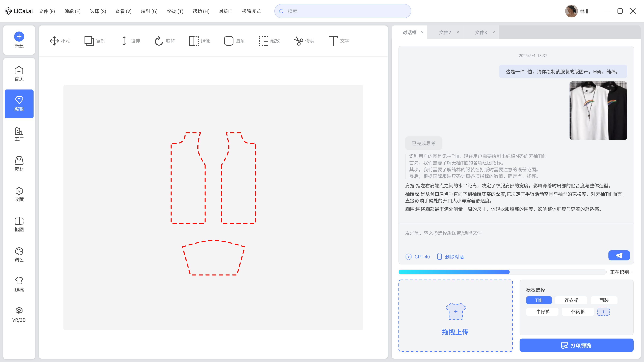Click 极简模式 in the menu bar
The height and width of the screenshot is (362, 644).
[251, 11]
